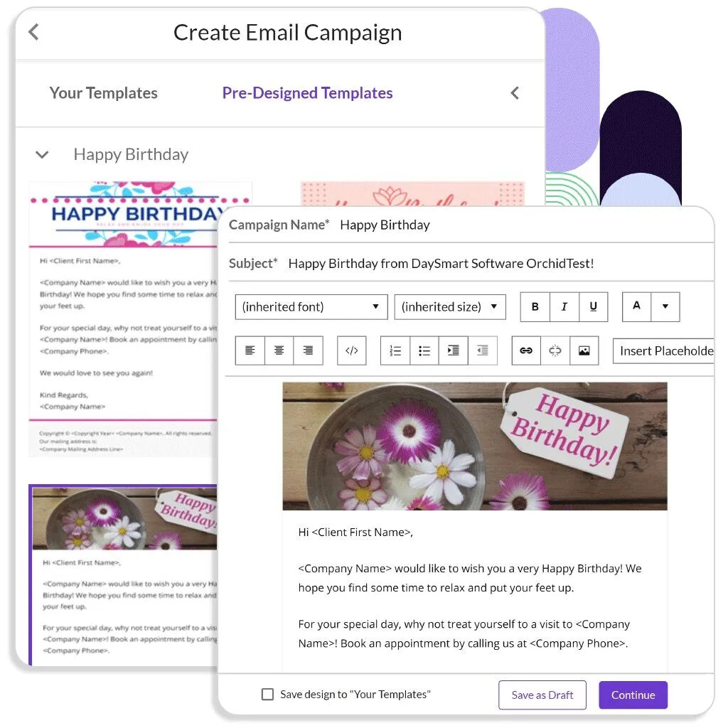Collapse the Happy Birthday template section
The height and width of the screenshot is (728, 728).
[x=42, y=154]
